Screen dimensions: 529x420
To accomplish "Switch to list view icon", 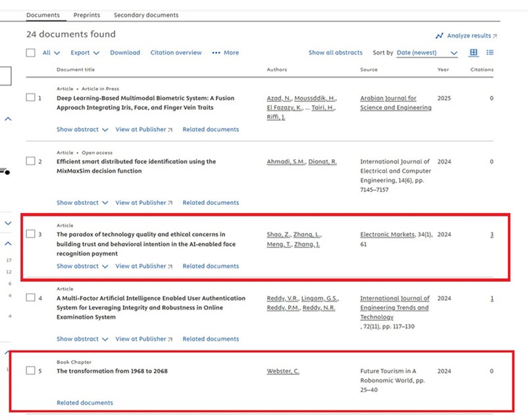I will tap(490, 53).
